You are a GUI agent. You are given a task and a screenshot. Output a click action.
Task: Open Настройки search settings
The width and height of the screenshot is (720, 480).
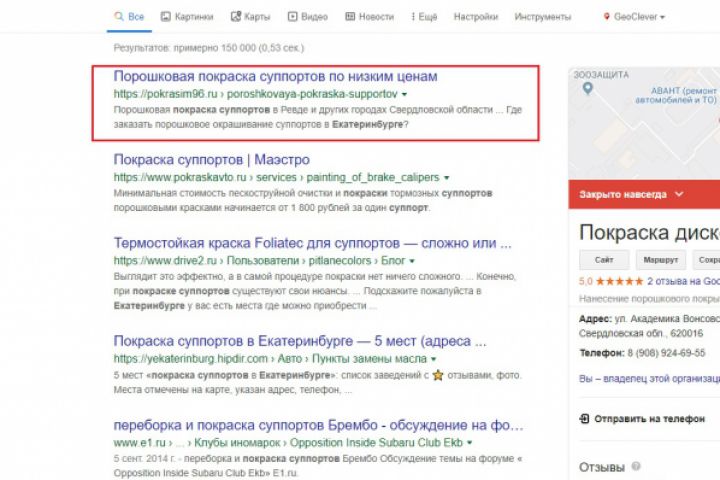coord(475,17)
